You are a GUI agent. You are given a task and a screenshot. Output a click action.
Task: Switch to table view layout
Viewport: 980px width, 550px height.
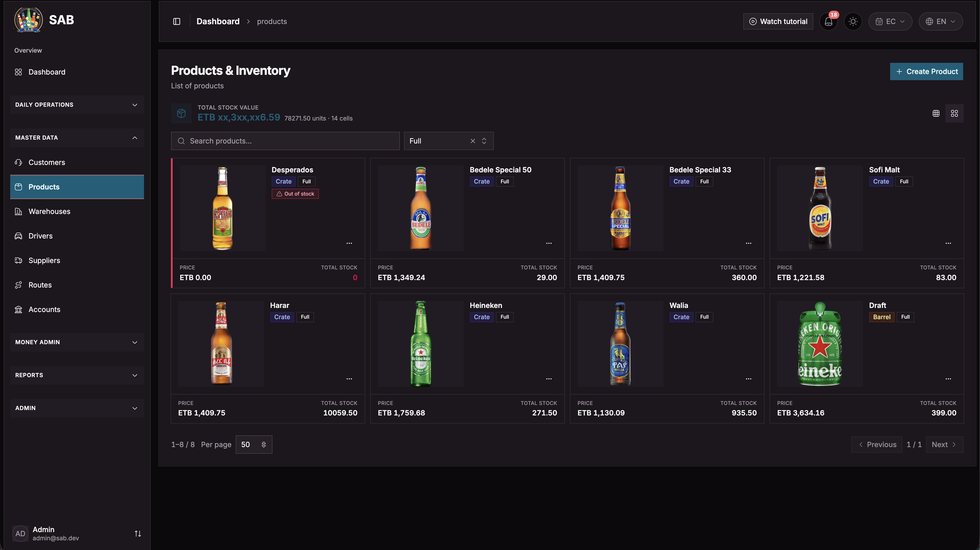pos(936,113)
